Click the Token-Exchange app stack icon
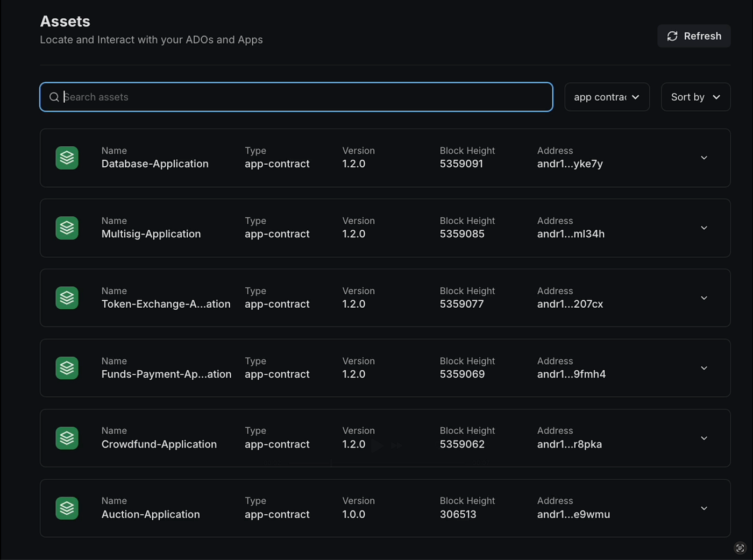The height and width of the screenshot is (560, 753). (67, 298)
